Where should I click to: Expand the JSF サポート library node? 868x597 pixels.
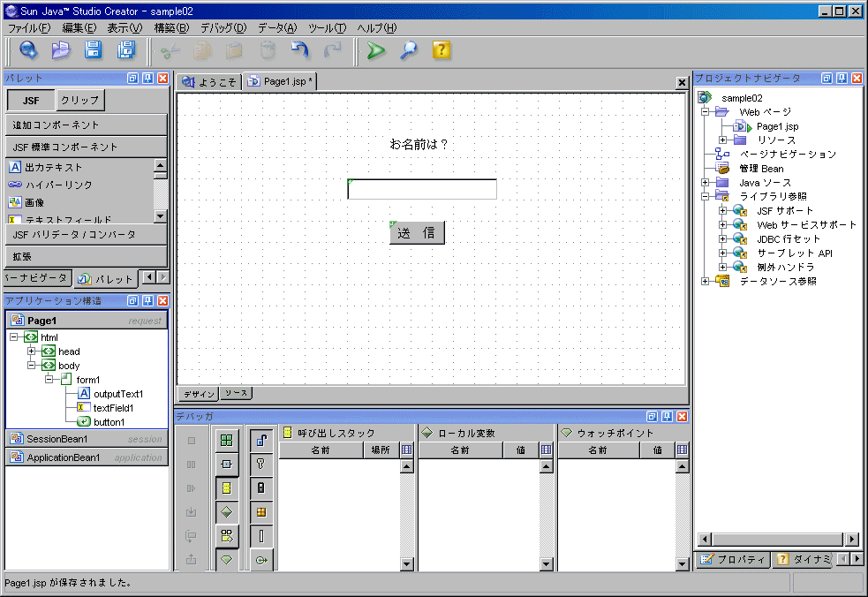point(722,210)
